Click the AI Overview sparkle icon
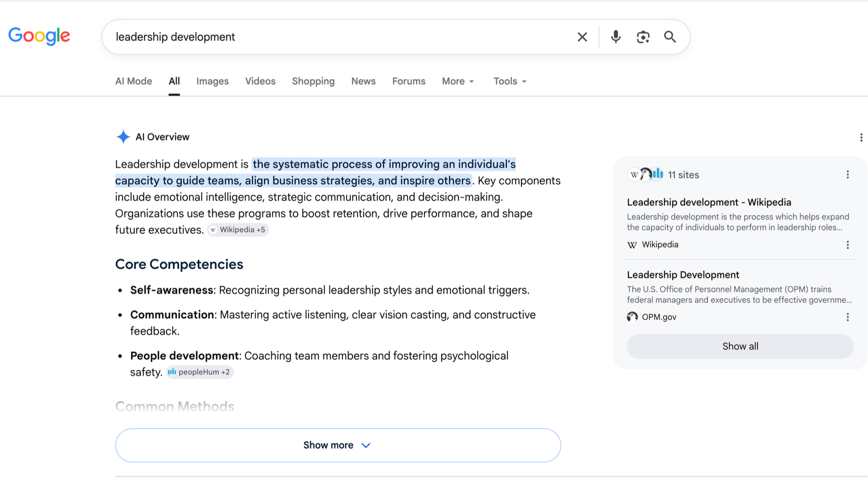Image resolution: width=868 pixels, height=488 pixels. (x=123, y=137)
